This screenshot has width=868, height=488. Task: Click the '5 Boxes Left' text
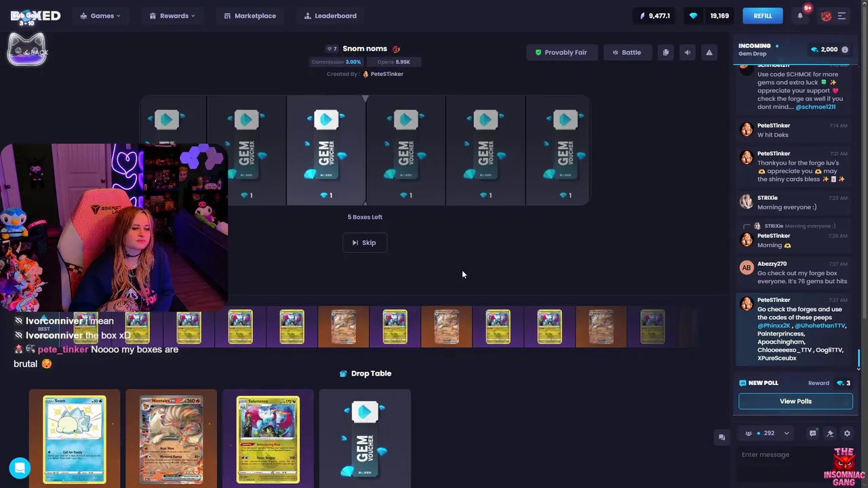365,217
